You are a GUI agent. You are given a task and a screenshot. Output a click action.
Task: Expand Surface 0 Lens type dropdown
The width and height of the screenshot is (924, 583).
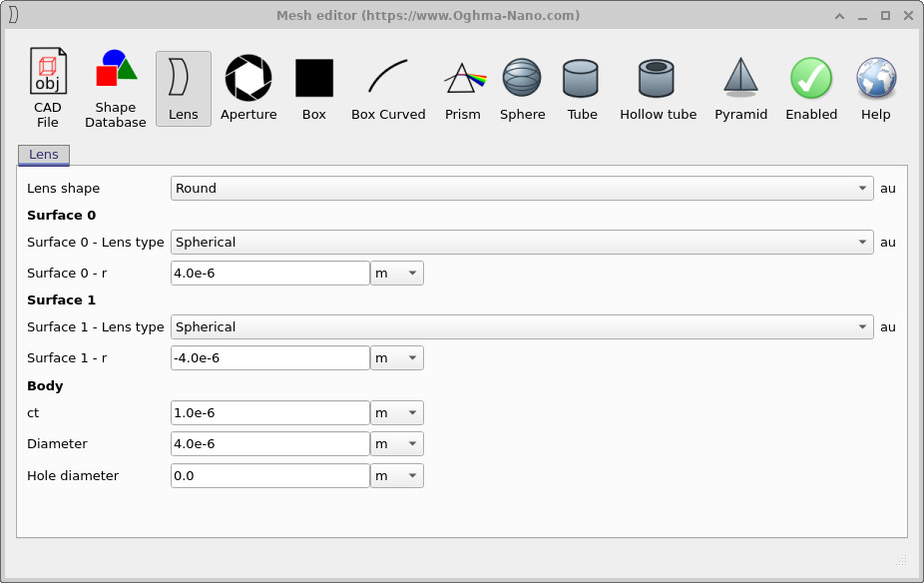click(523, 242)
